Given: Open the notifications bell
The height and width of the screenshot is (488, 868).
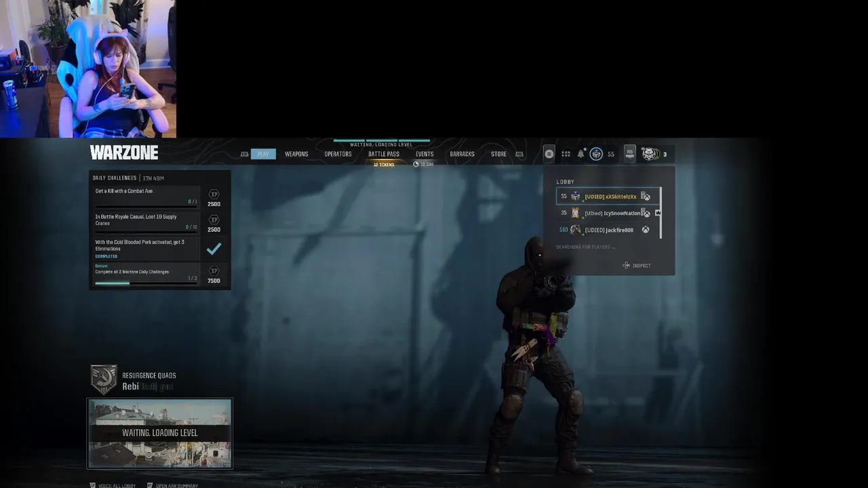Looking at the screenshot, I should 580,154.
